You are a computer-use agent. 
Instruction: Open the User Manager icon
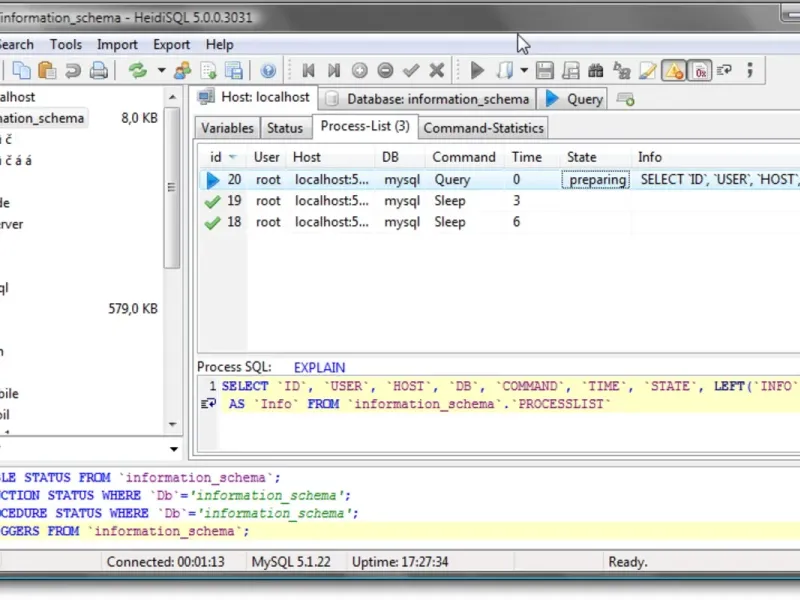tap(183, 70)
